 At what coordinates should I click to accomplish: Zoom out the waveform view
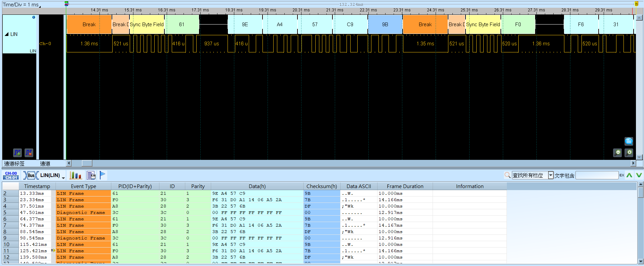pos(617,153)
